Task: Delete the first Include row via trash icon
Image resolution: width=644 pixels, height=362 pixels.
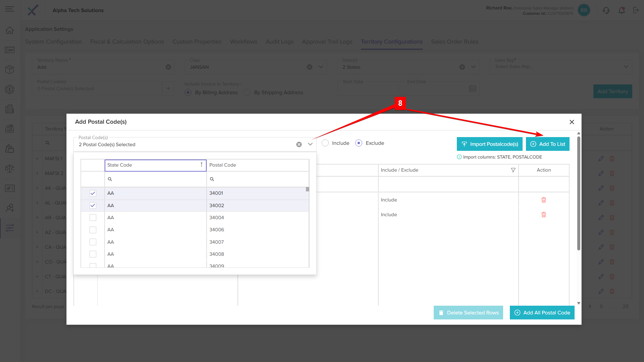Action: tap(544, 200)
